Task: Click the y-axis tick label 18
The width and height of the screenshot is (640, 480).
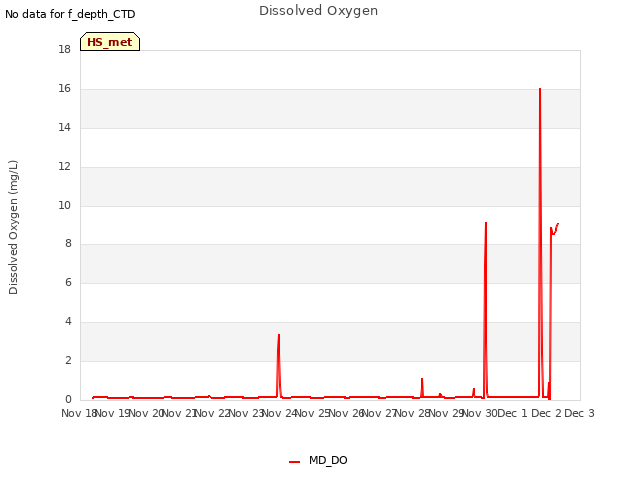Action: tap(64, 49)
